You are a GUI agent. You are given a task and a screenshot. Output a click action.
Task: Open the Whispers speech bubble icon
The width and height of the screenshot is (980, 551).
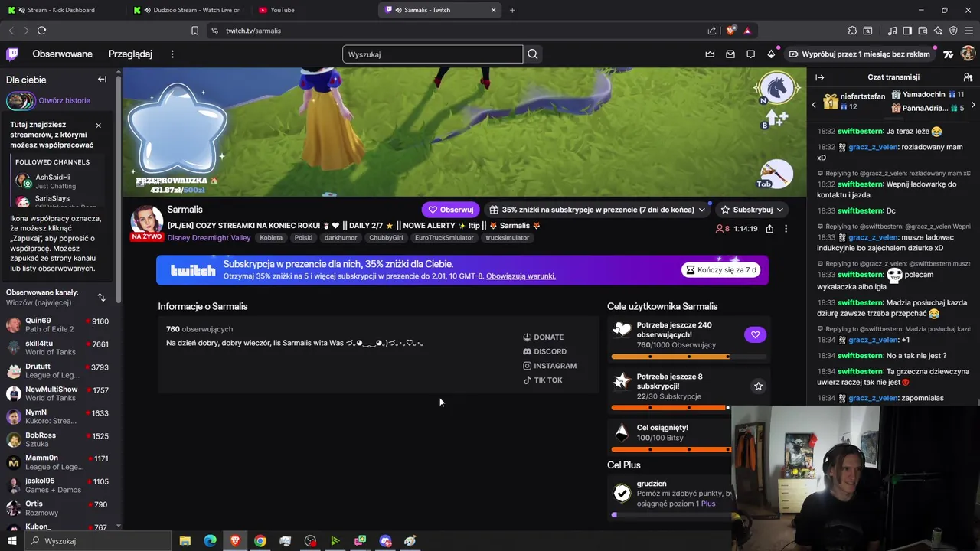click(x=750, y=54)
